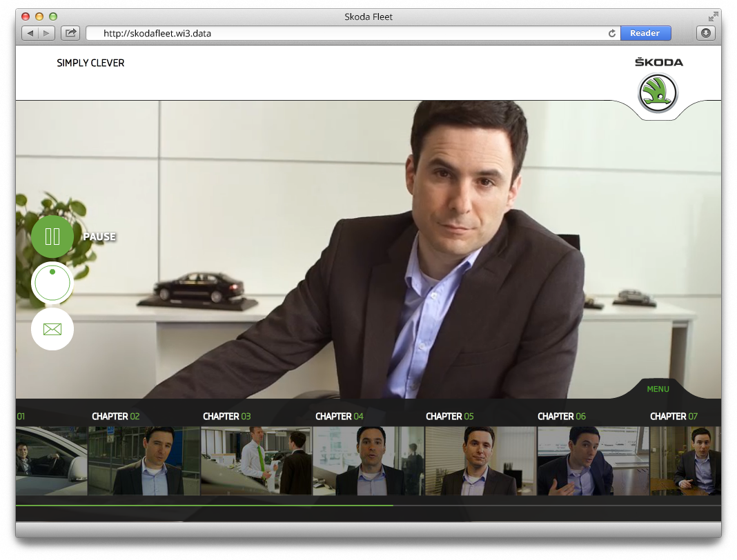Pause the video with the green button
The height and width of the screenshot is (560, 737).
[52, 237]
